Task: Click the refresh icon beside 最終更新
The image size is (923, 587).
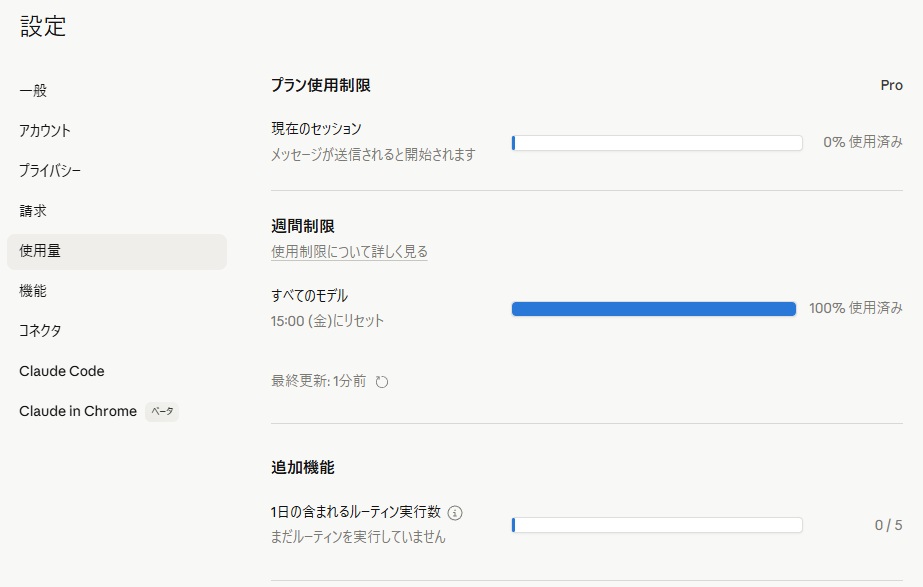Action: tap(381, 381)
